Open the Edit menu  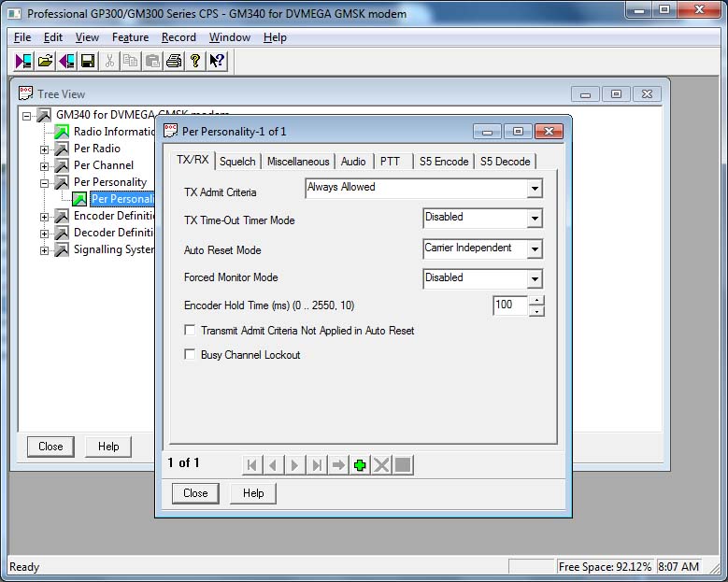coord(53,37)
